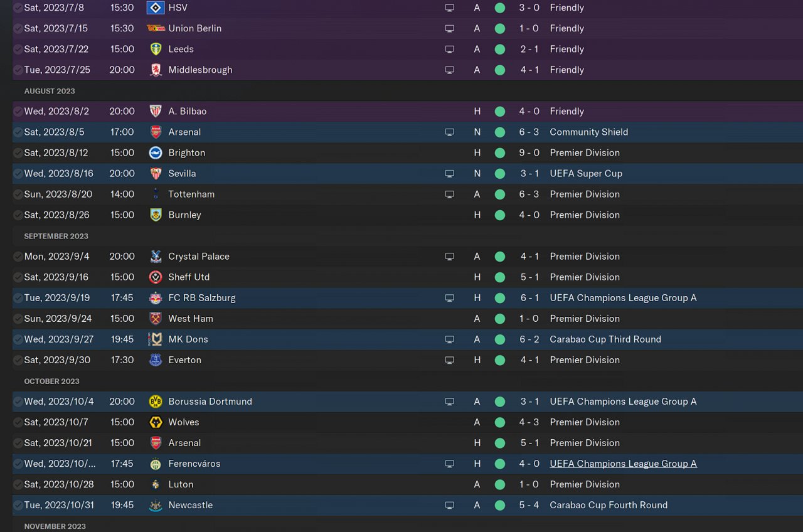Toggle the checkmark on the Luton fixture
Image resolution: width=803 pixels, height=532 pixels.
click(18, 484)
